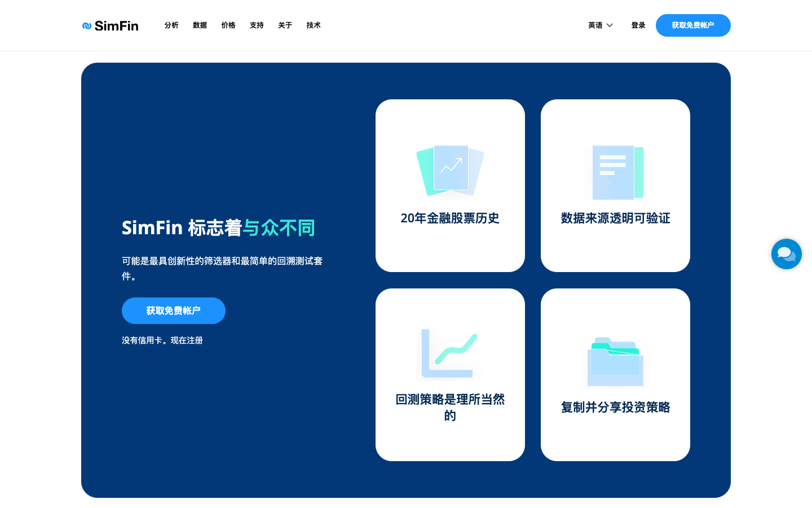812x508 pixels.
Task: Click the folder icon on 复制并分享投资策略 card
Action: [x=615, y=362]
